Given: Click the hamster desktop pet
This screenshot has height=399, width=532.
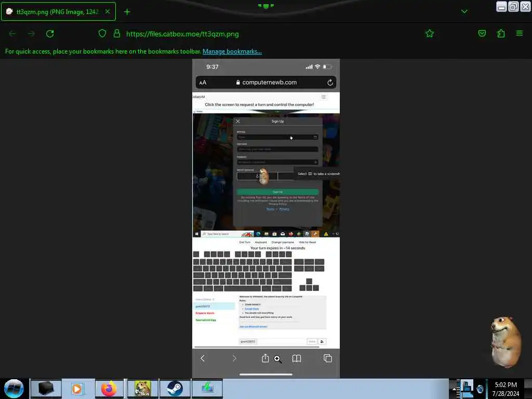Looking at the screenshot, I should 506,342.
